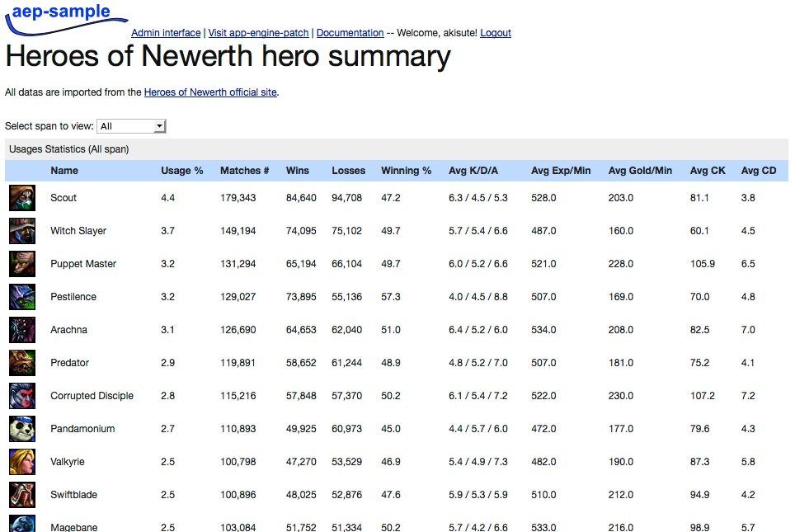Screen dimensions: 795x532
Task: Select the Swiftblade name cell
Action: (x=73, y=494)
